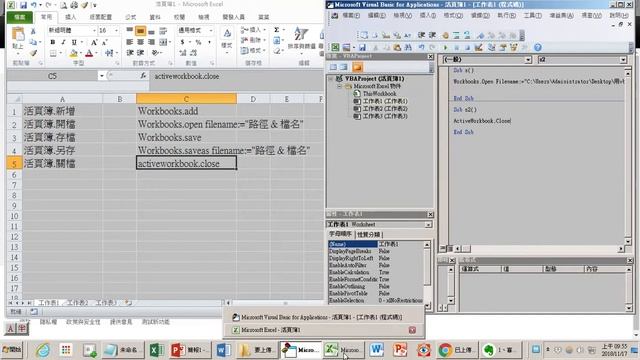Select the Format Painter brush in Excel
Screen dimensions: 640x360
coord(33,53)
